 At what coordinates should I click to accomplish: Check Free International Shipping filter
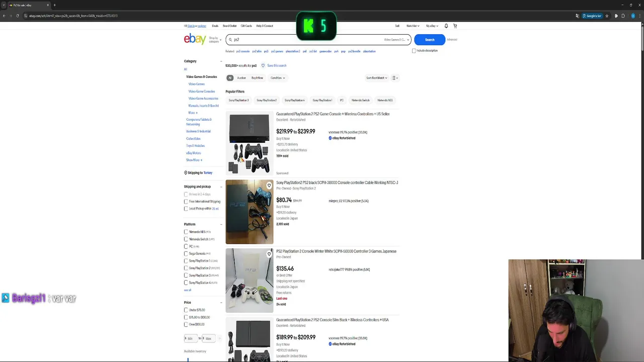coord(186,202)
